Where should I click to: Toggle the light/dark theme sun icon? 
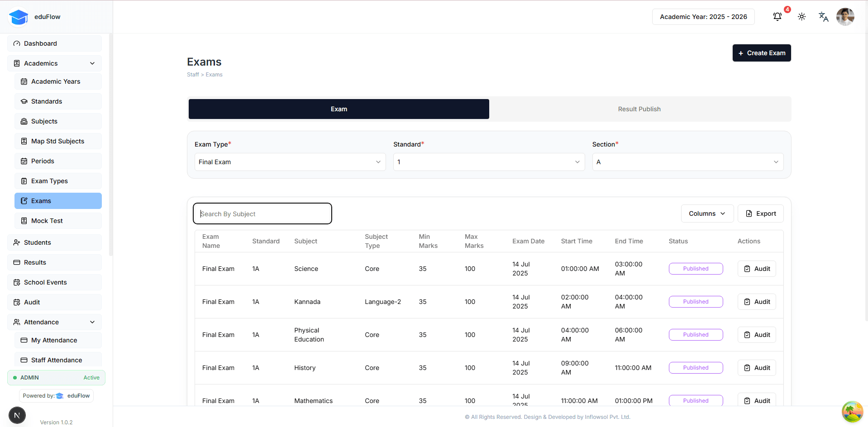801,17
